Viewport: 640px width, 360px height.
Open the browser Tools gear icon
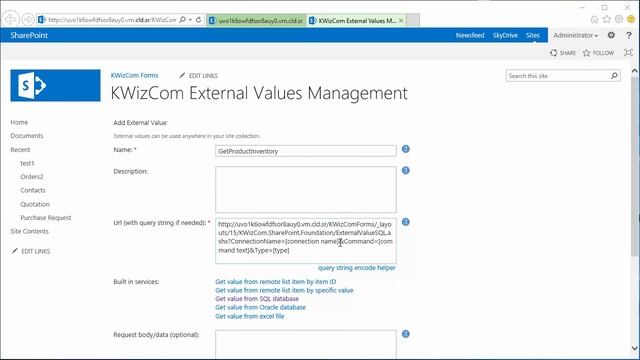pos(619,19)
